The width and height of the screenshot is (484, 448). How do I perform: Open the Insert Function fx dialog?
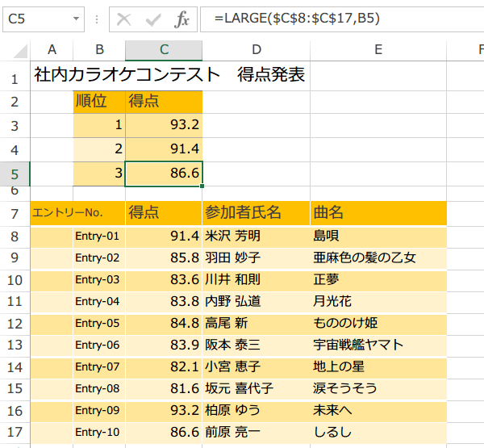click(x=181, y=19)
